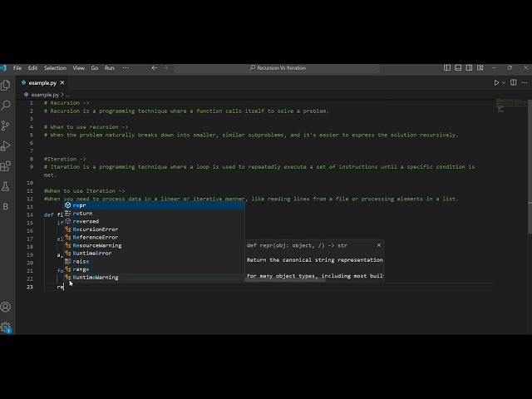Viewport: 532px width, 399px height.
Task: Select the RecursionError suggestion
Action: (x=155, y=229)
